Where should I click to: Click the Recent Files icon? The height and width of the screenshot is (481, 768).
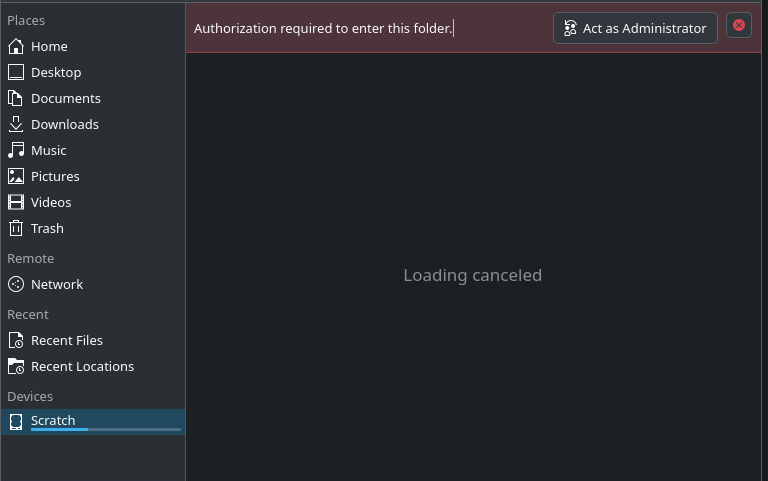tap(16, 340)
